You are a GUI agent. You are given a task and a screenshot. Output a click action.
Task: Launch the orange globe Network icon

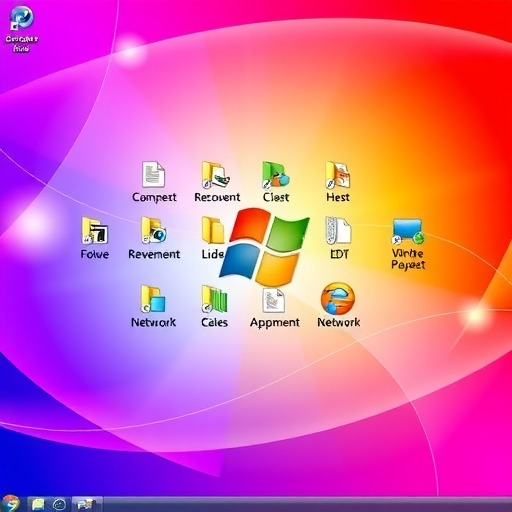[338, 299]
